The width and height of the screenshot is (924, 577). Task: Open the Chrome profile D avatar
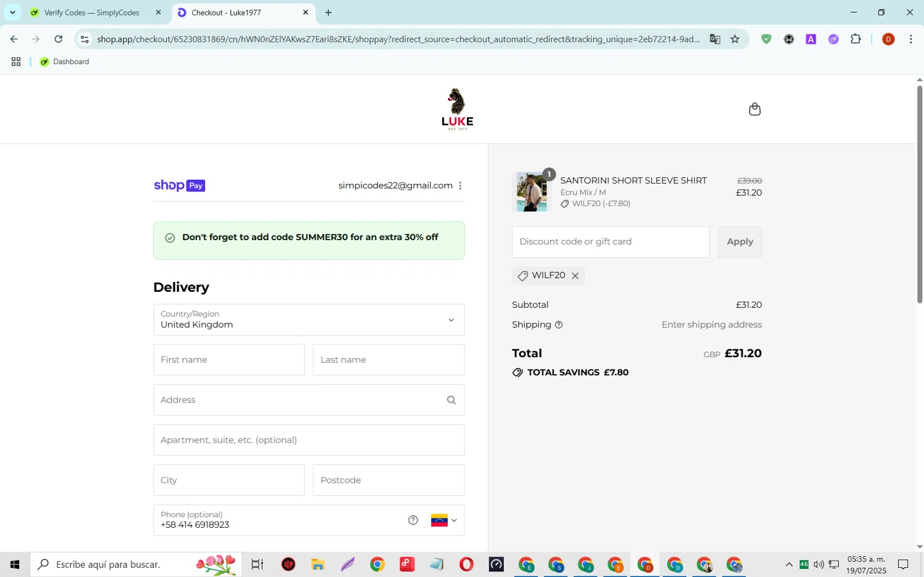point(888,39)
